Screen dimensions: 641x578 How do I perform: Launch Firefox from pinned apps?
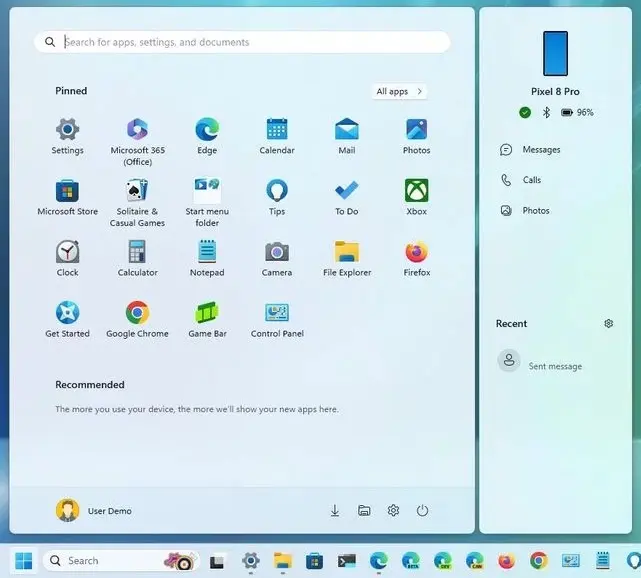[x=416, y=252]
